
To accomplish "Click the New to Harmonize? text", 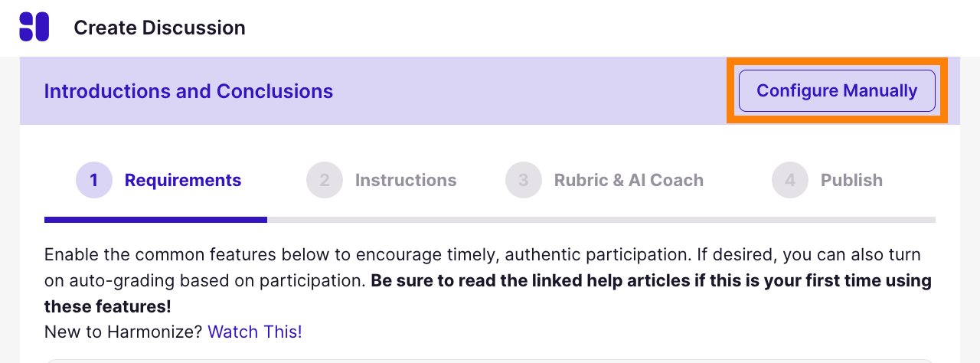I will pyautogui.click(x=124, y=332).
